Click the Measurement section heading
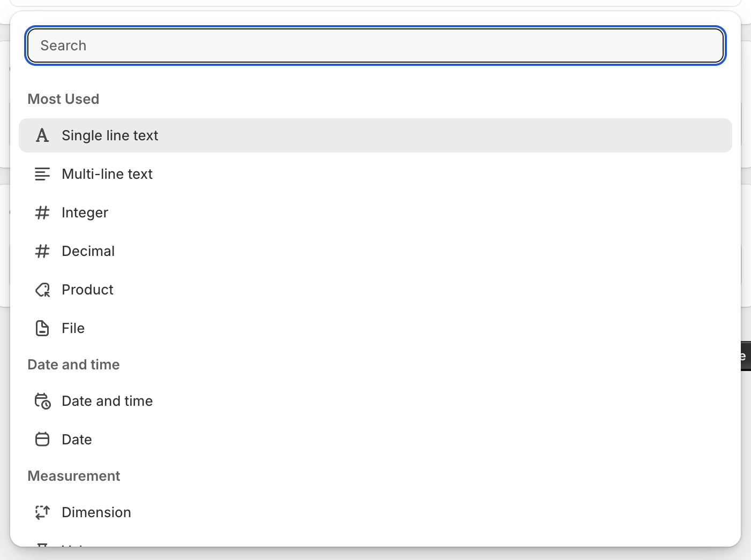Viewport: 751px width, 560px height. tap(74, 476)
